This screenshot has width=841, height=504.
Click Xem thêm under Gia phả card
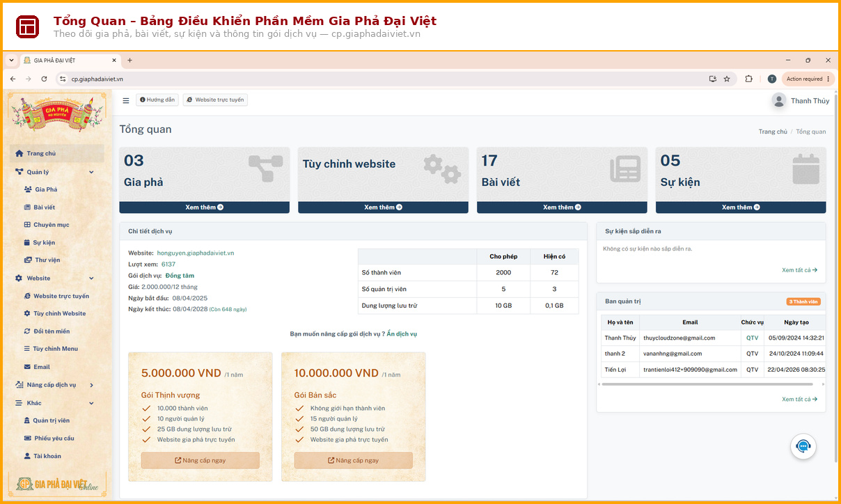(x=204, y=207)
